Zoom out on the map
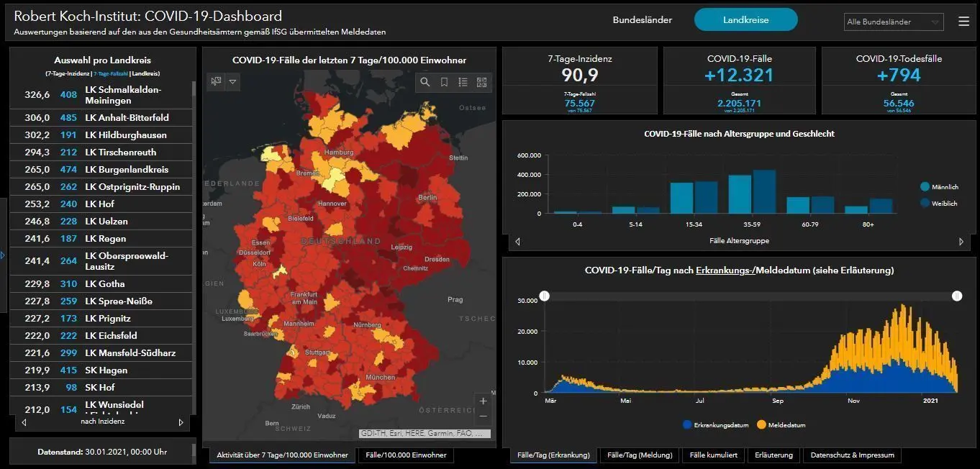Screen dimensions: 980x469 483,416
